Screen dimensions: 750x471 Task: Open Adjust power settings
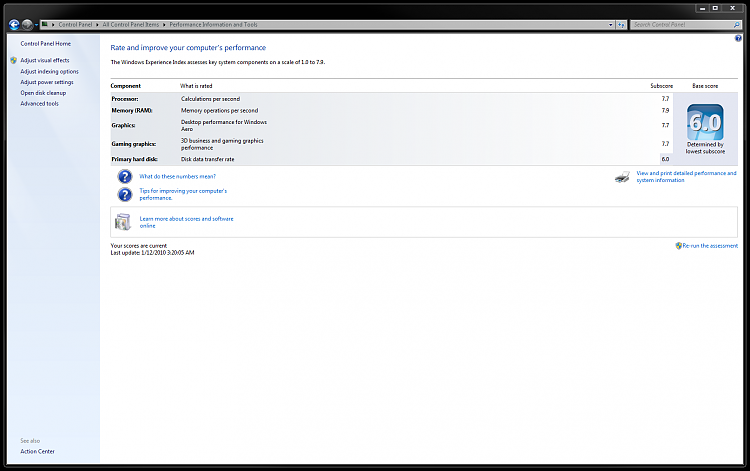pos(47,82)
